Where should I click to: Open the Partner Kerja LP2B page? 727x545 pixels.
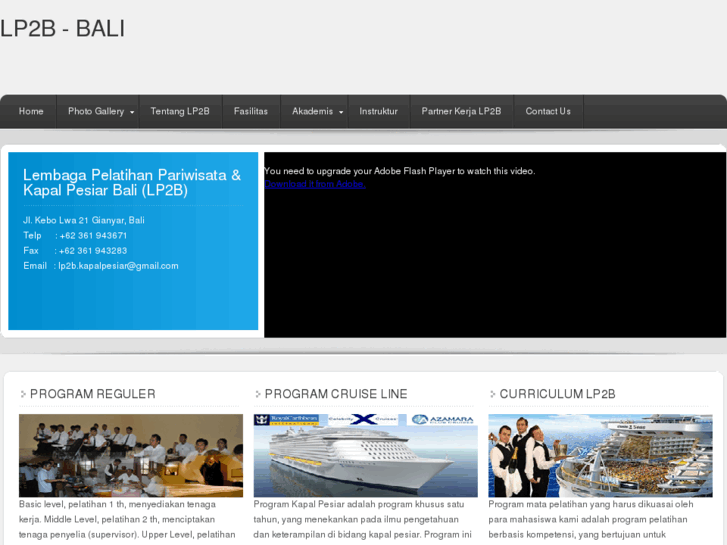point(461,111)
